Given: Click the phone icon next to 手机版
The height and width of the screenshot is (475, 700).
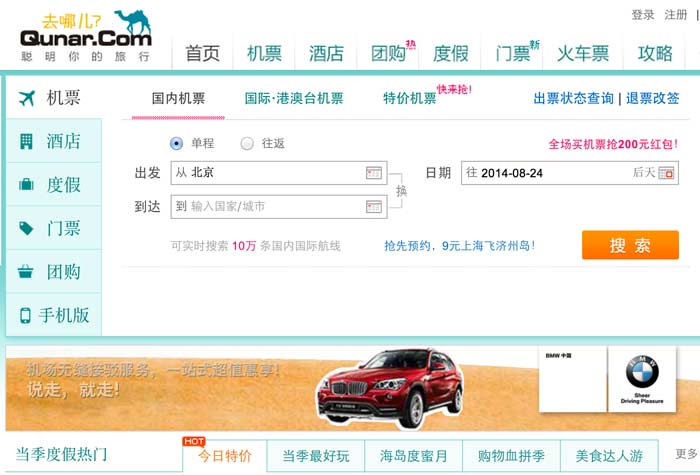Looking at the screenshot, I should pos(25,315).
